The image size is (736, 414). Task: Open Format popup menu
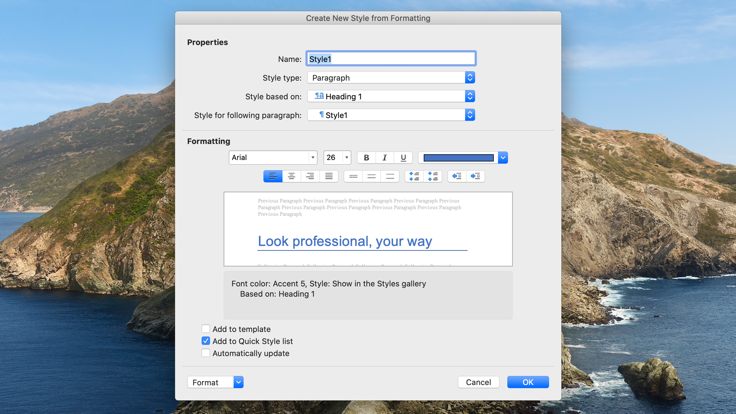[x=215, y=382]
